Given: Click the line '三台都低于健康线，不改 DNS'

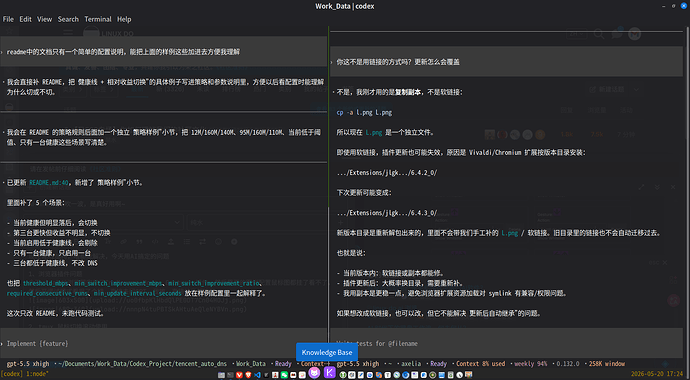Looking at the screenshot, I should coord(52,263).
